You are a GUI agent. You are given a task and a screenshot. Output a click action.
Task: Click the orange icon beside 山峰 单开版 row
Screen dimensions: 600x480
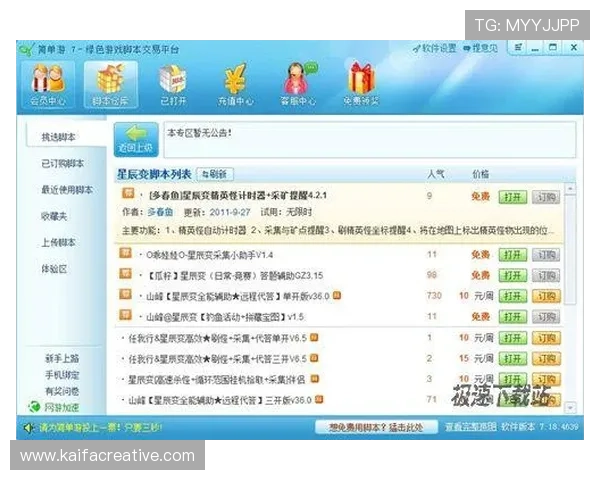pos(126,294)
